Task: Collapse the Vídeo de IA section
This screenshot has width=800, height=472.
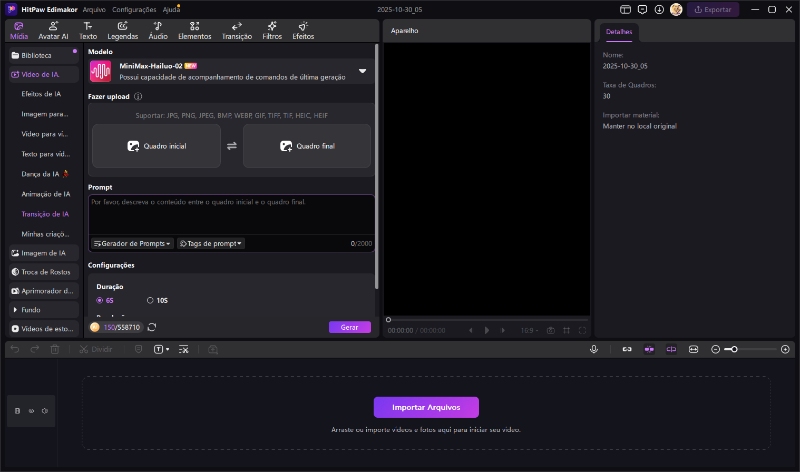Action: (x=43, y=74)
